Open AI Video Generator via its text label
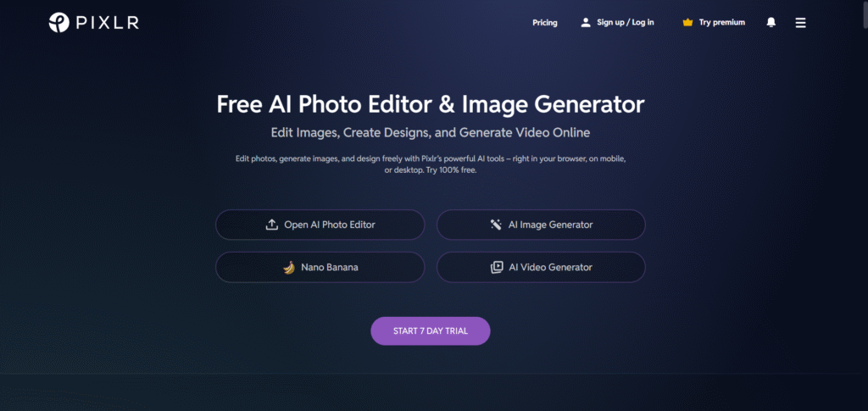 click(x=550, y=267)
